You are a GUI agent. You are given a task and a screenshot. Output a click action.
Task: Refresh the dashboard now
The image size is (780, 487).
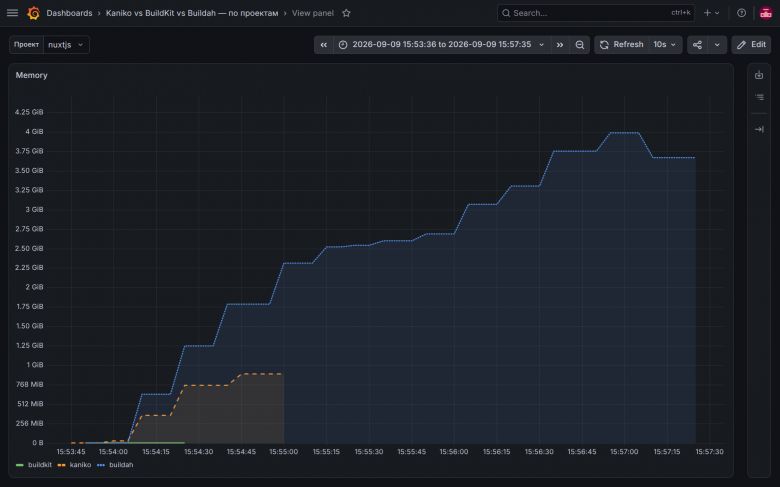click(621, 45)
